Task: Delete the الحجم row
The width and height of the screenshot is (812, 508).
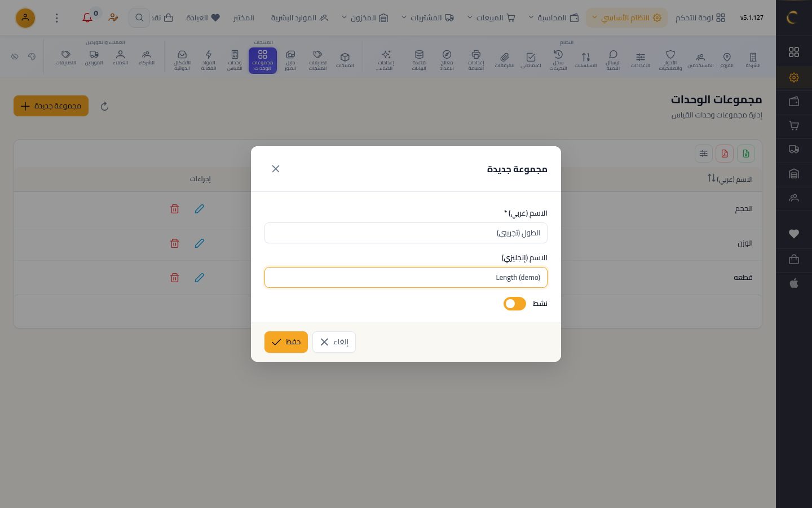Action: point(175,209)
